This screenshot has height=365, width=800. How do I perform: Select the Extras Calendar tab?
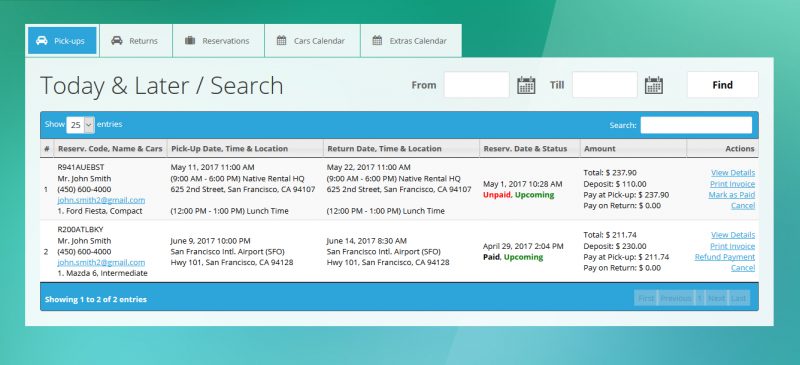click(411, 41)
